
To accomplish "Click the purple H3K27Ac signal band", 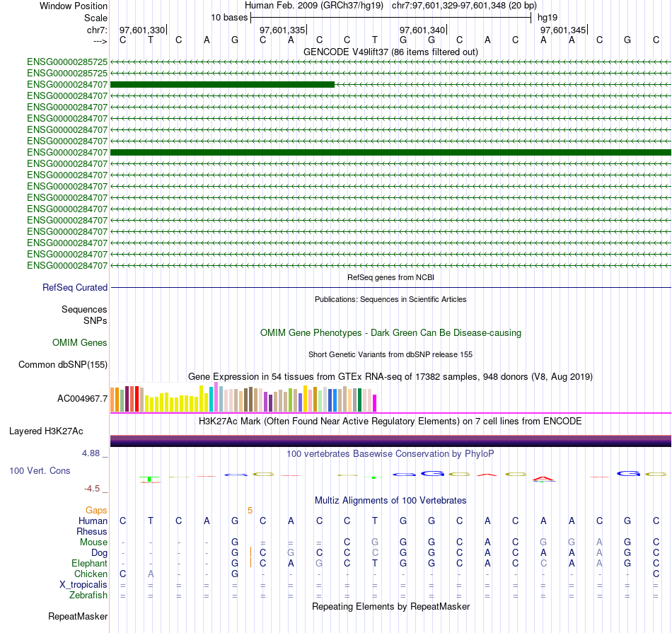I will (391, 441).
